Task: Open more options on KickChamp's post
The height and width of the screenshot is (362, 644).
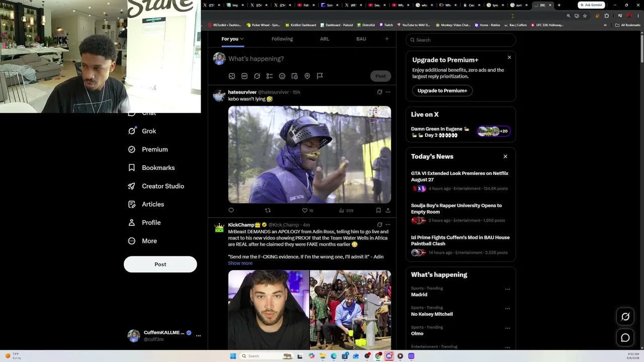Action: click(388, 225)
